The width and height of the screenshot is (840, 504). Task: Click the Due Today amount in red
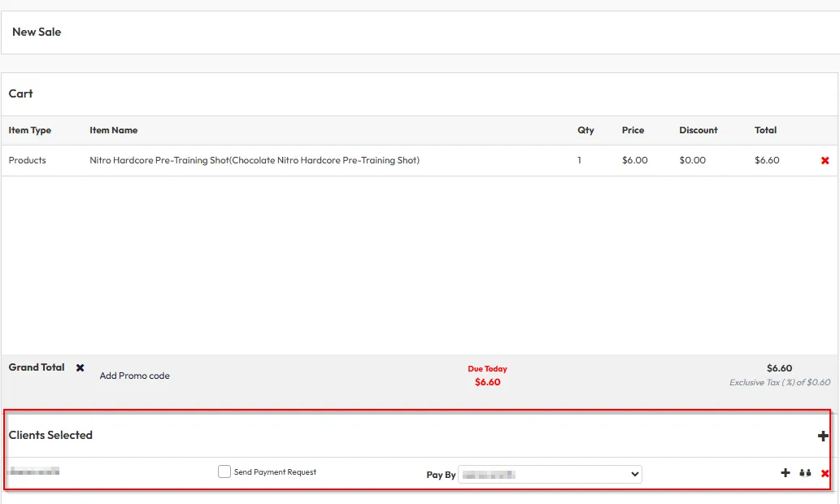pyautogui.click(x=487, y=382)
